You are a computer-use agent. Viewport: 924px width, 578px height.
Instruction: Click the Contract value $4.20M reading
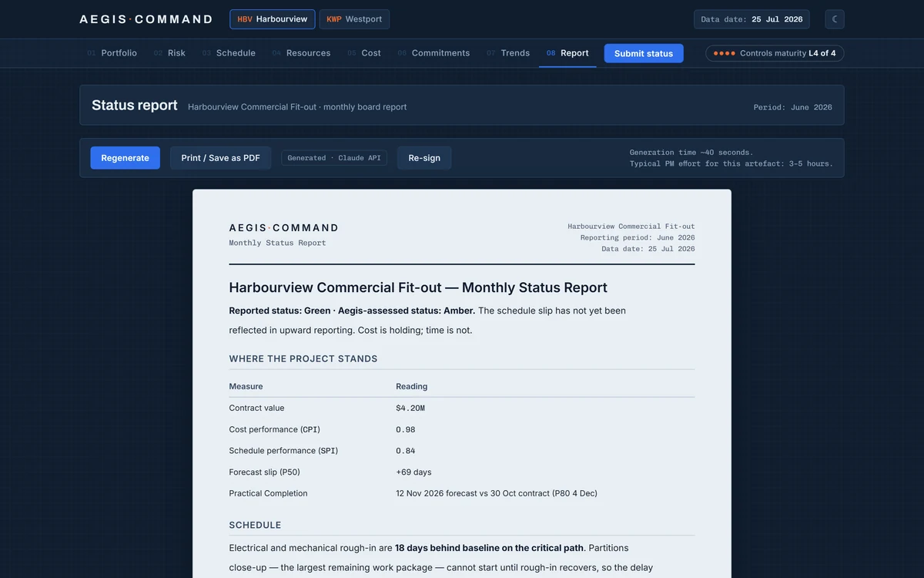tap(410, 408)
